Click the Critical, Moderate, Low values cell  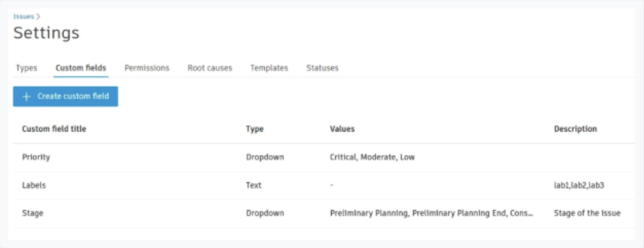pyautogui.click(x=372, y=157)
